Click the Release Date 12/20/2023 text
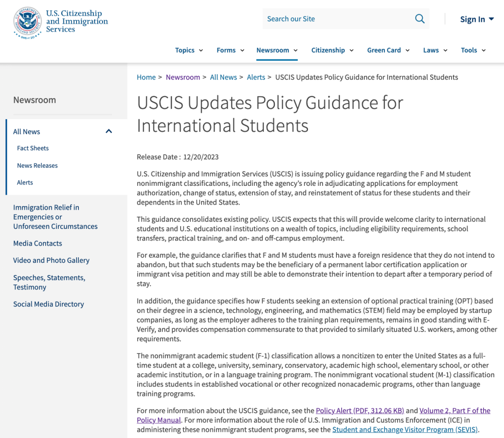 (x=177, y=157)
